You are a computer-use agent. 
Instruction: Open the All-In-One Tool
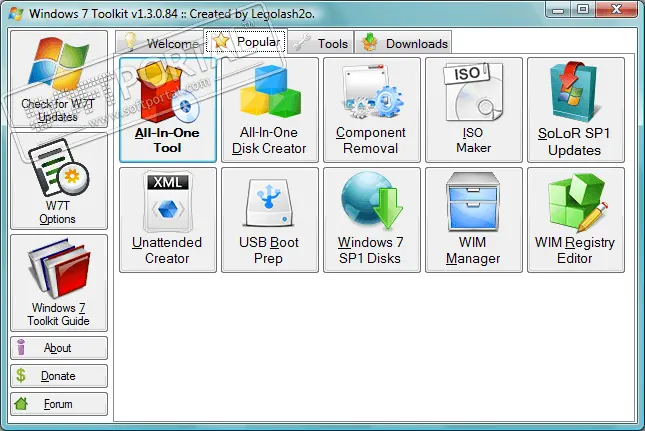[168, 110]
